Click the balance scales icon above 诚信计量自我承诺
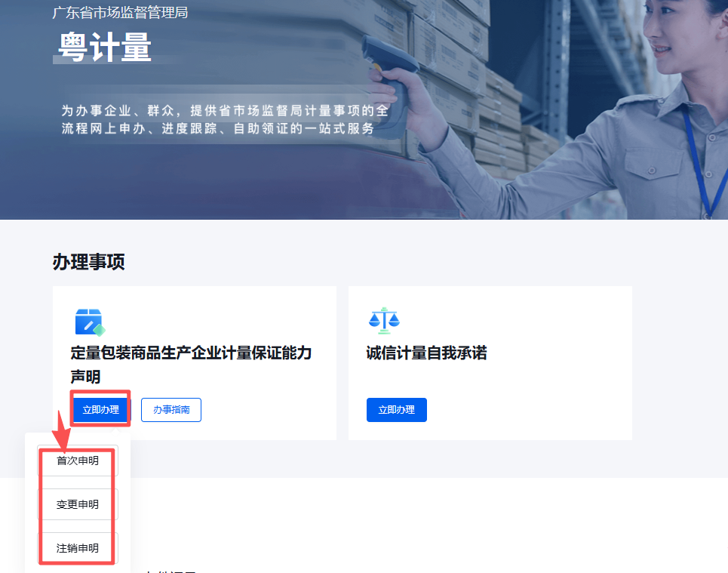This screenshot has height=573, width=728. click(385, 319)
